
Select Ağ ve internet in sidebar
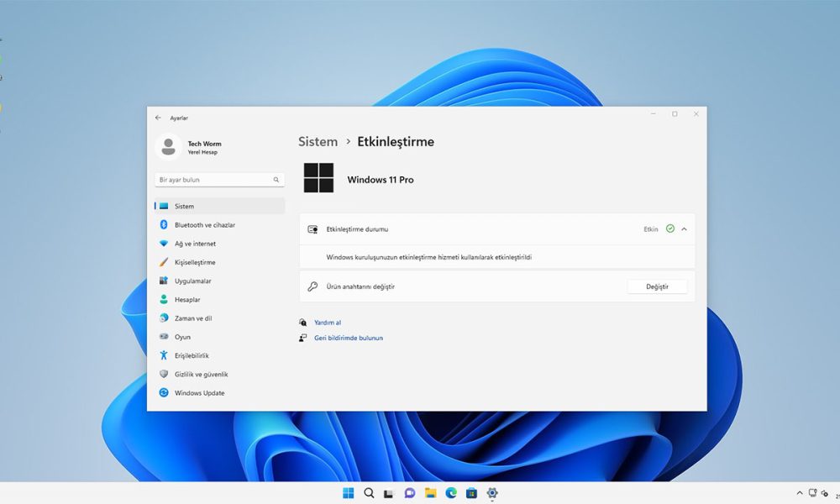click(x=195, y=244)
